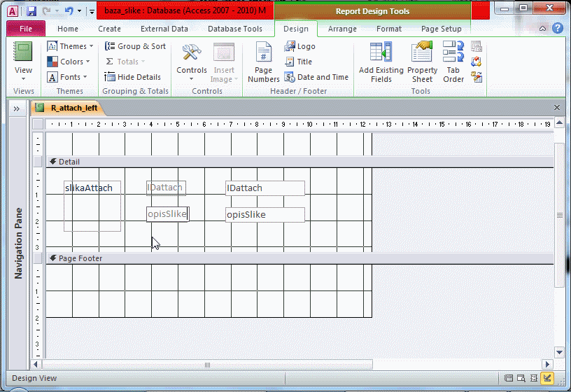Expand the Navigation Pane with chevron
The image size is (571, 392).
point(15,108)
